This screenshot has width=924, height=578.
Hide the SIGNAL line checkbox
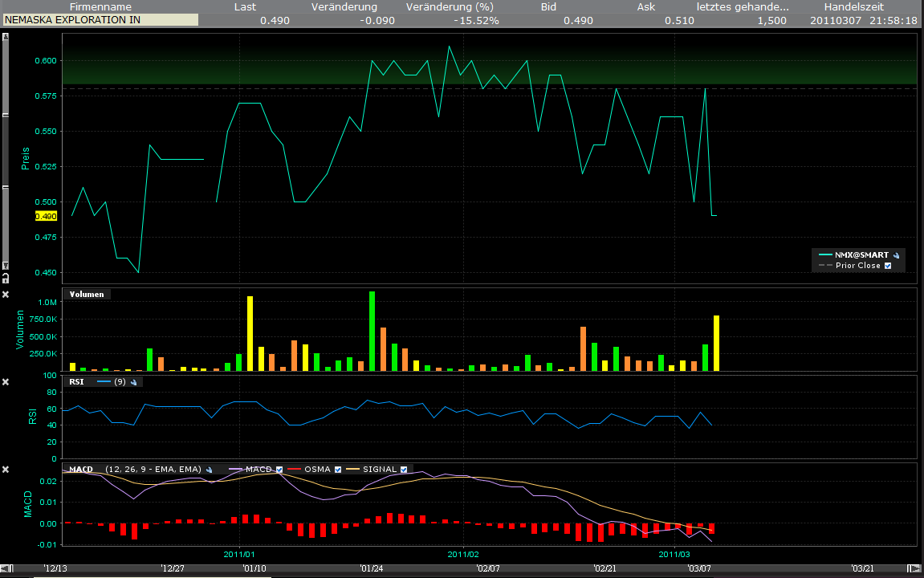(404, 469)
